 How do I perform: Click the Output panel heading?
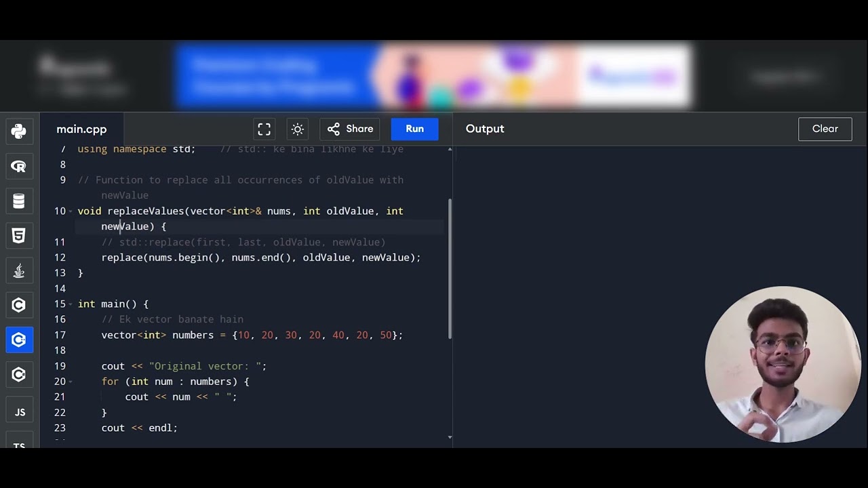[485, 129]
